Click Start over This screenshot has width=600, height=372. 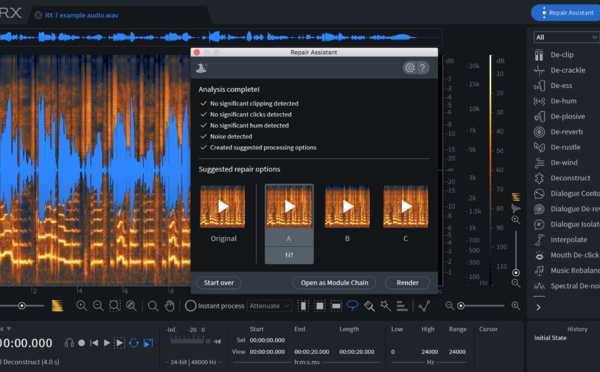pyautogui.click(x=218, y=282)
